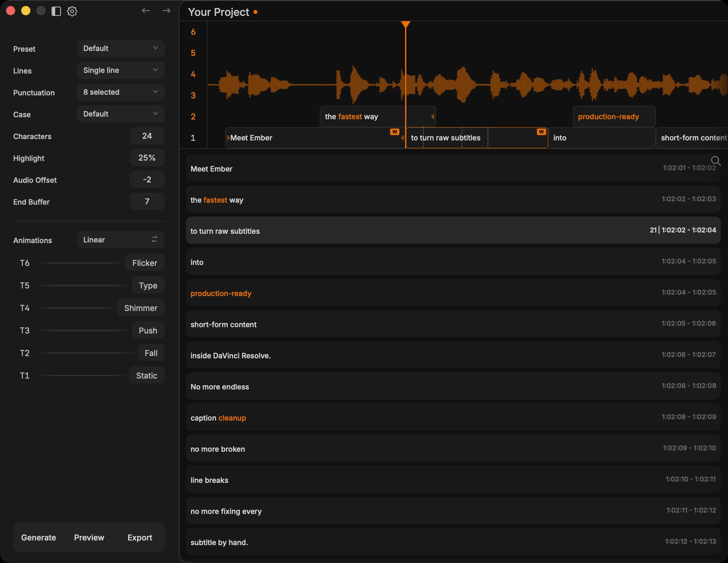The width and height of the screenshot is (728, 563).
Task: Select the no more broken row
Action: point(453,448)
